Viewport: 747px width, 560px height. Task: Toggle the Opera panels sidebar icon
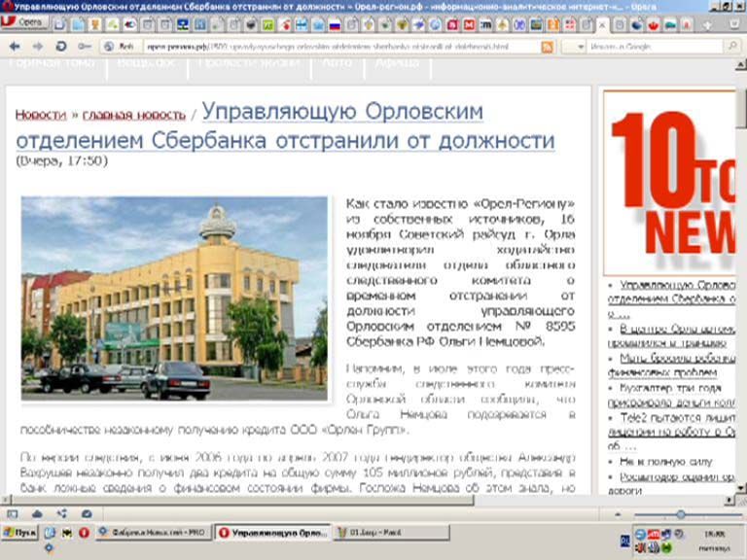[13, 513]
